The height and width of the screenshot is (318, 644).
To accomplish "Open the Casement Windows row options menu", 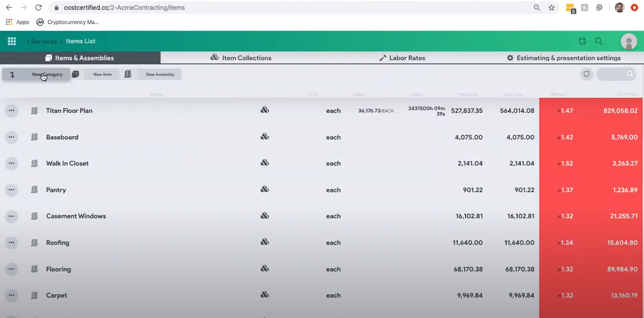I will 12,216.
